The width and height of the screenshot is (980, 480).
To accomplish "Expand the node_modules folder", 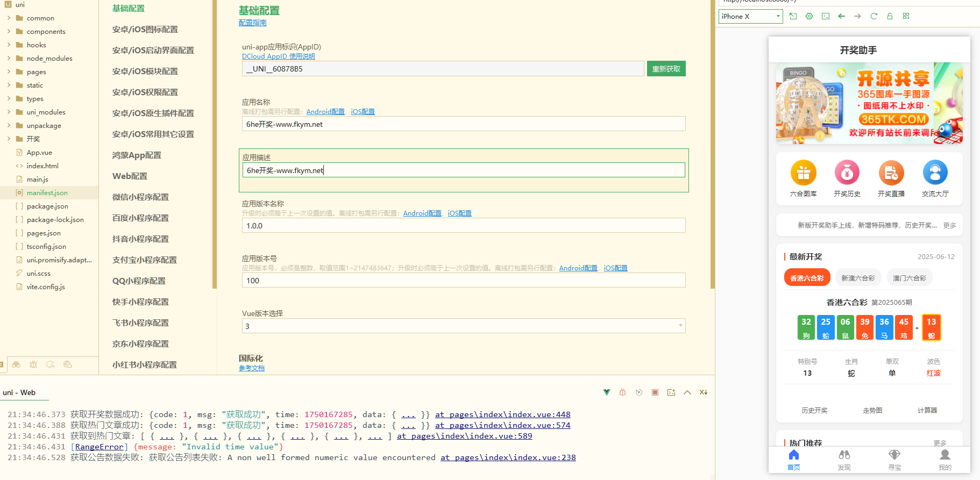I will tap(49, 59).
